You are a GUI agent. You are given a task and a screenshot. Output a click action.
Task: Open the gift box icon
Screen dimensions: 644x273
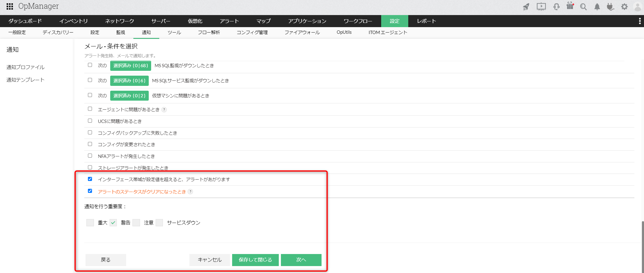point(570,6)
